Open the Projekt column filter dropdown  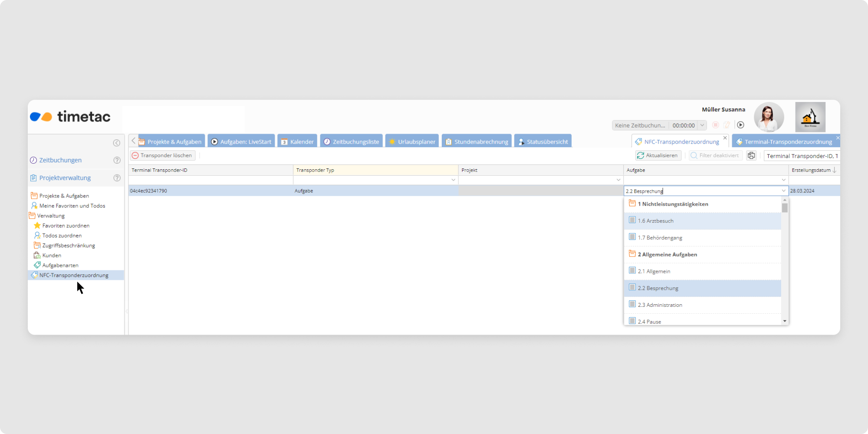pyautogui.click(x=618, y=180)
